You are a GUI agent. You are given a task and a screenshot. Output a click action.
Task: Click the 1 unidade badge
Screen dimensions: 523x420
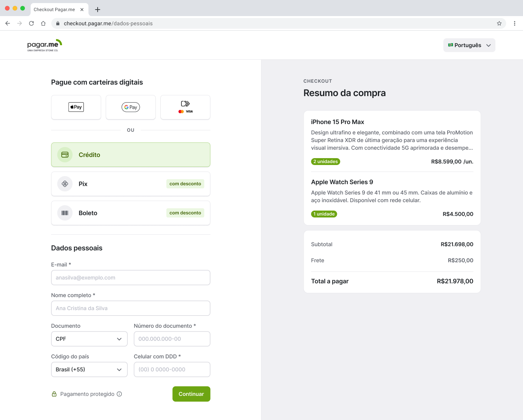(324, 214)
